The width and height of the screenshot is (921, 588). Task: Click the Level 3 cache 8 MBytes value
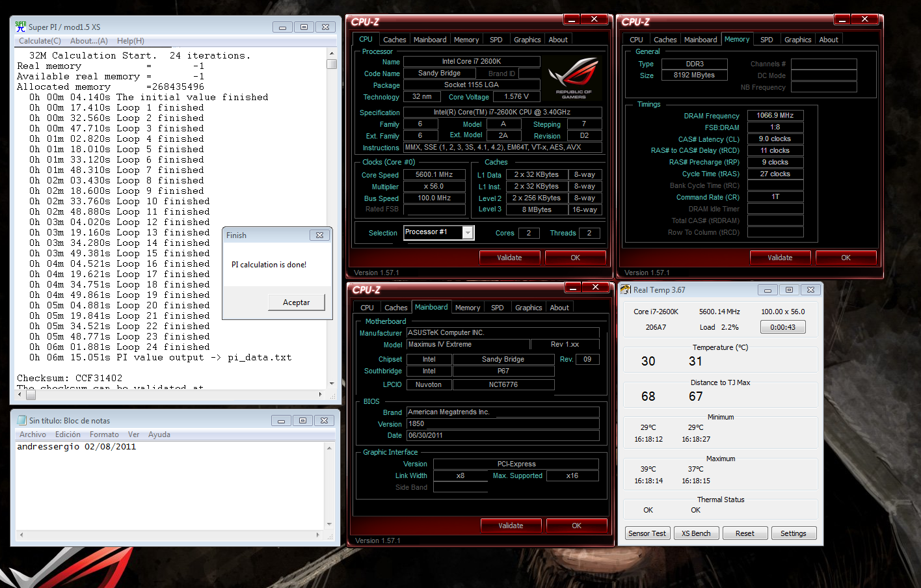click(x=537, y=209)
